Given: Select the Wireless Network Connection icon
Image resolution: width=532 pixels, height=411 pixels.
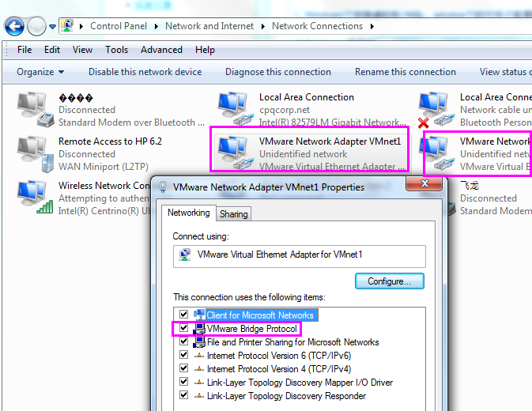Looking at the screenshot, I should (36, 198).
